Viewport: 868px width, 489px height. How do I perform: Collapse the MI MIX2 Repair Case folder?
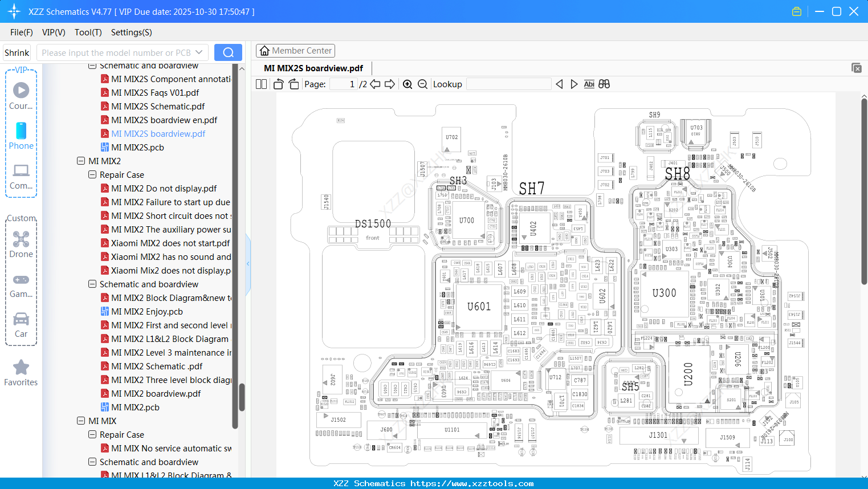click(92, 174)
